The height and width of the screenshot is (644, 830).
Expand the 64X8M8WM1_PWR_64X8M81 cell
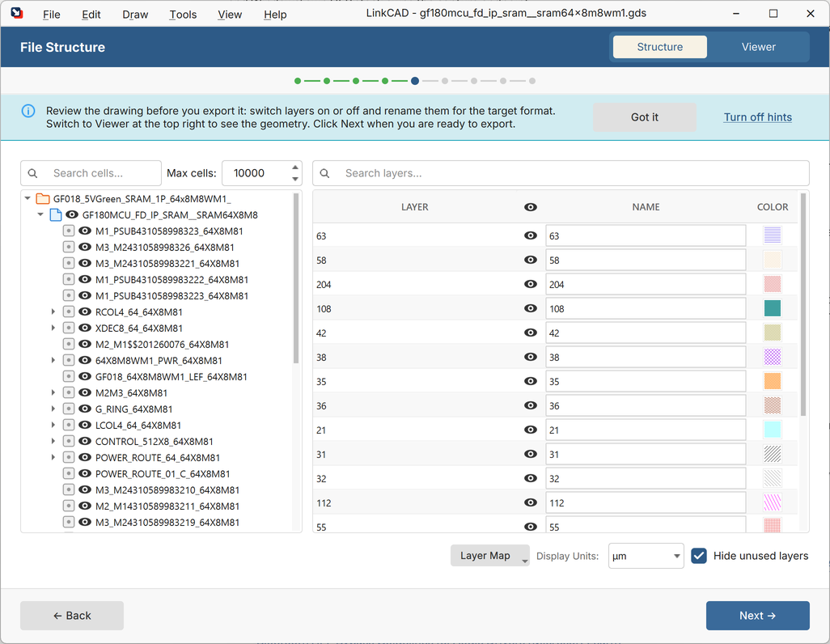53,360
